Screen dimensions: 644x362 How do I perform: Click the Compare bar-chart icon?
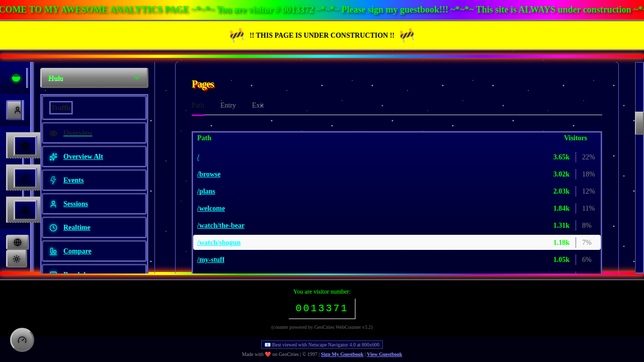[x=53, y=251]
